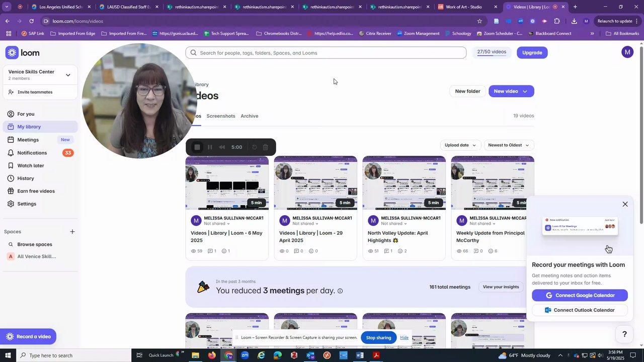
Task: Open 29 April 2025 video thumbnail
Action: click(x=315, y=183)
